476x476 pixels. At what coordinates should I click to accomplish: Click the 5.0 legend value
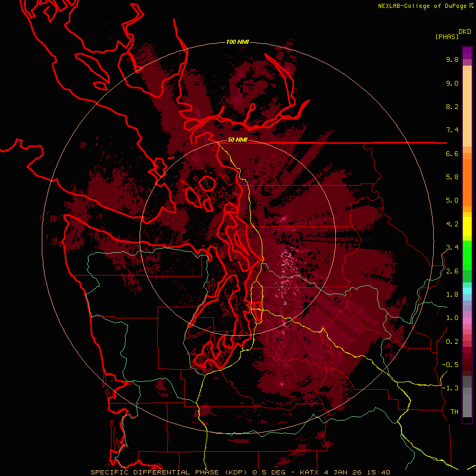click(x=452, y=200)
